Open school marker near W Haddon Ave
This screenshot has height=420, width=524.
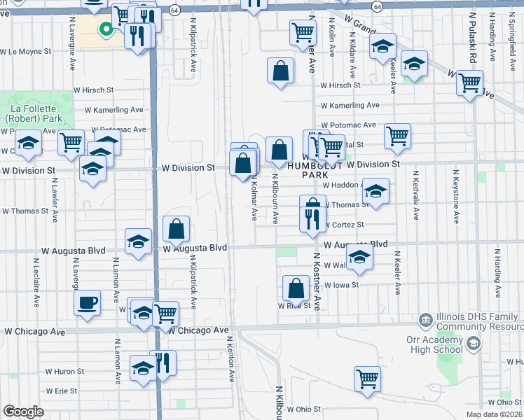click(x=375, y=193)
